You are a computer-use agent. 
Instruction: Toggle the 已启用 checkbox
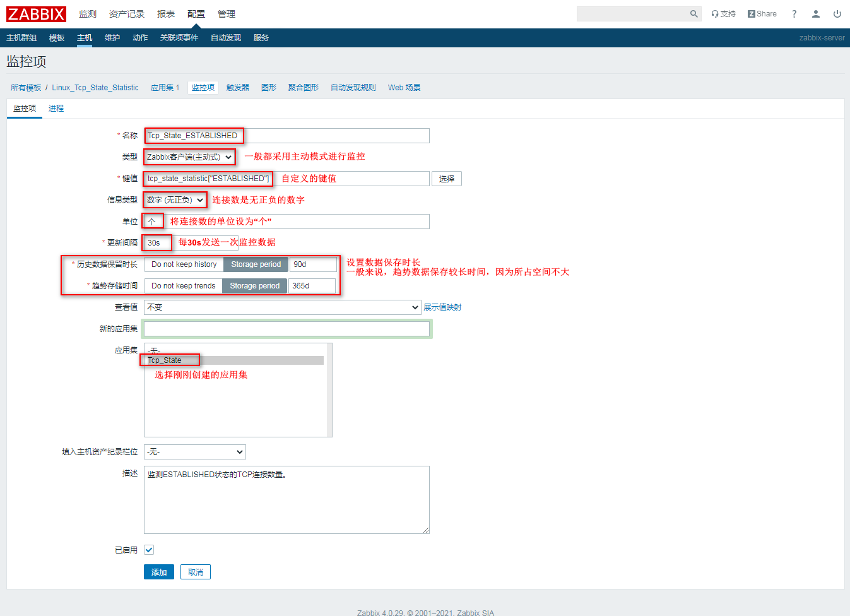click(x=149, y=550)
